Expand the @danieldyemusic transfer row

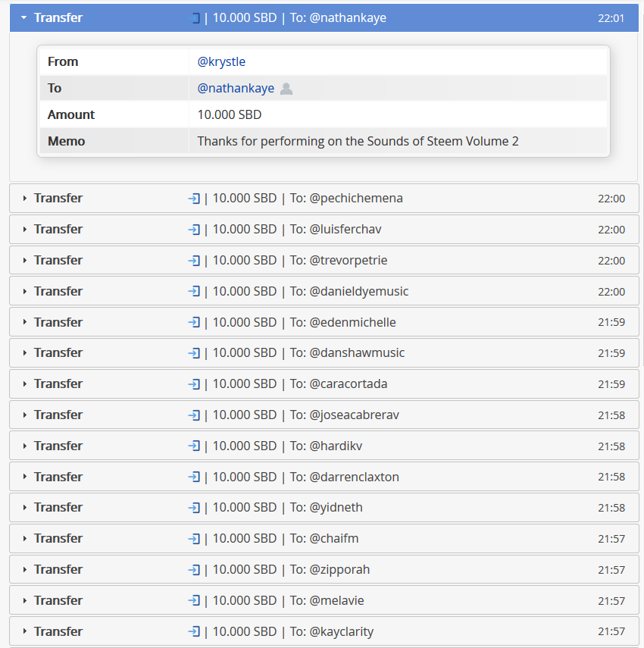pos(324,291)
